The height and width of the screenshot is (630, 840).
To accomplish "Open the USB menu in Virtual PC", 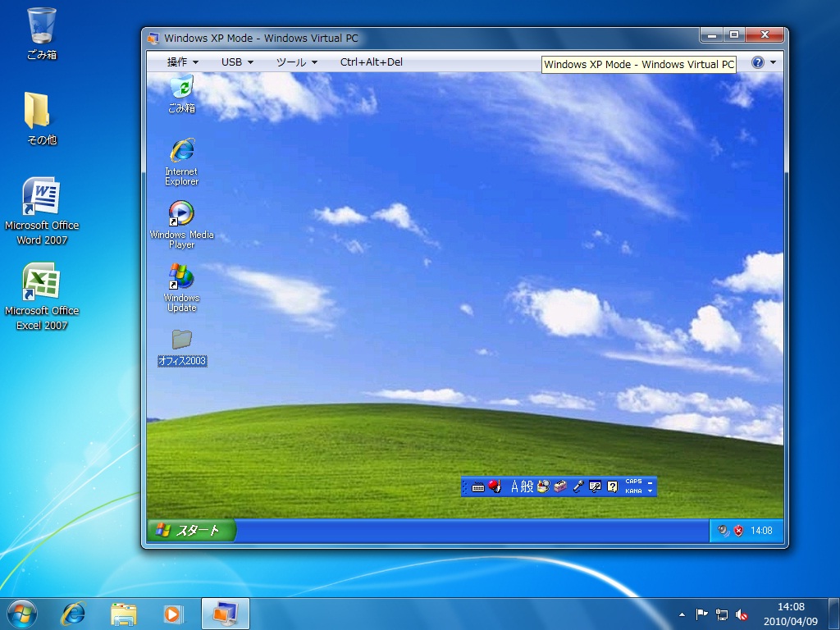I will (237, 62).
